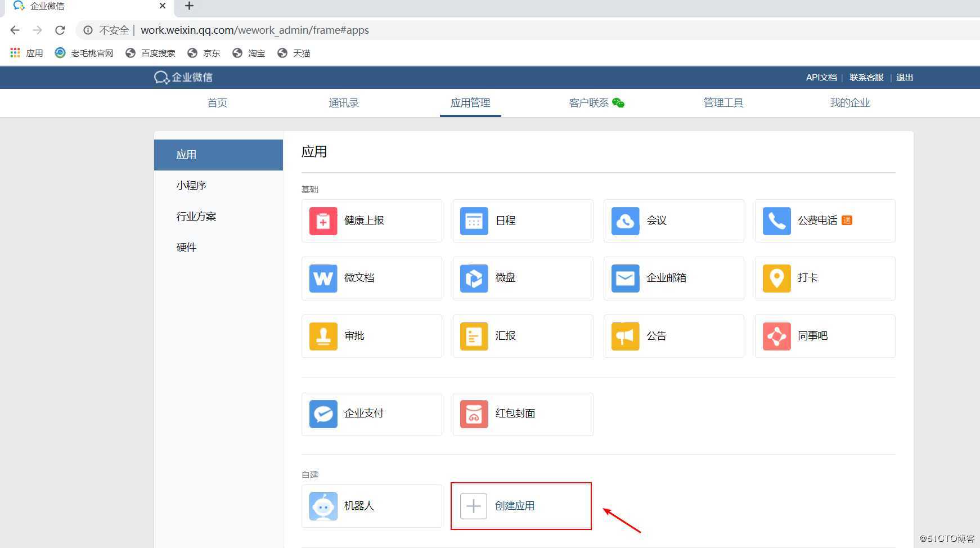Click the browser forward arrow

coord(38,30)
